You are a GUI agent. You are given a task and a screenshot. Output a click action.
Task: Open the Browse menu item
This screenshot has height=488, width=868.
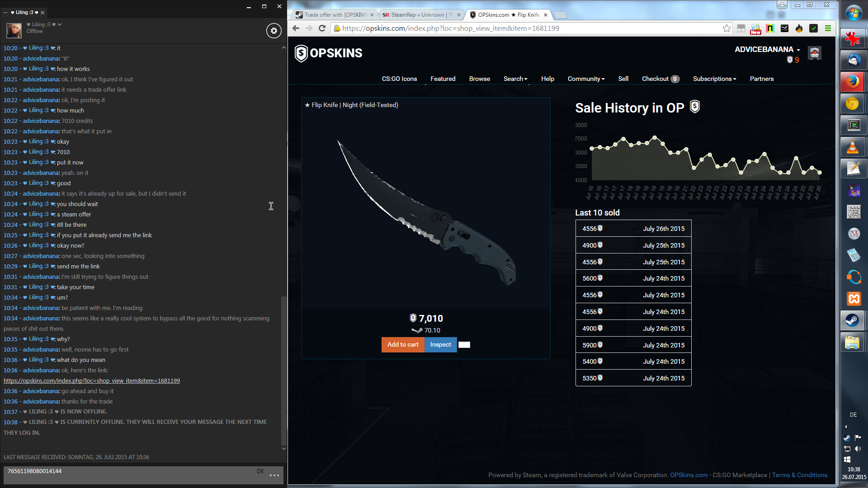(x=479, y=79)
